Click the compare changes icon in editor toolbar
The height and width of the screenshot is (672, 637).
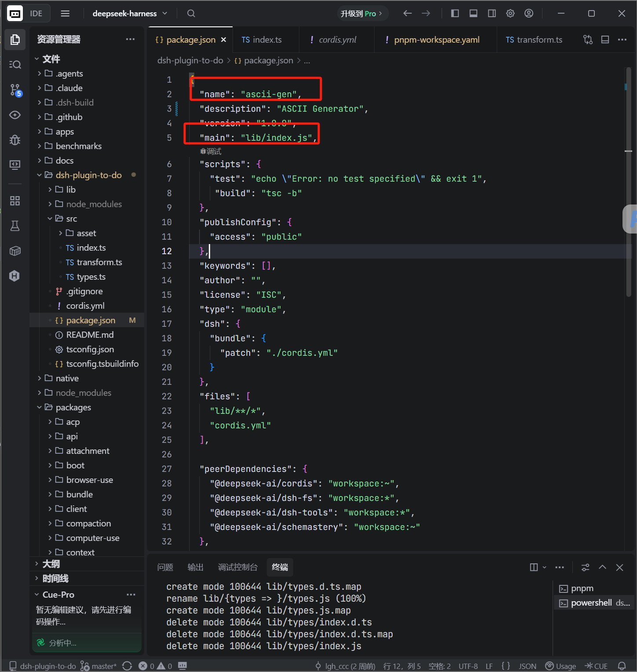coord(588,40)
